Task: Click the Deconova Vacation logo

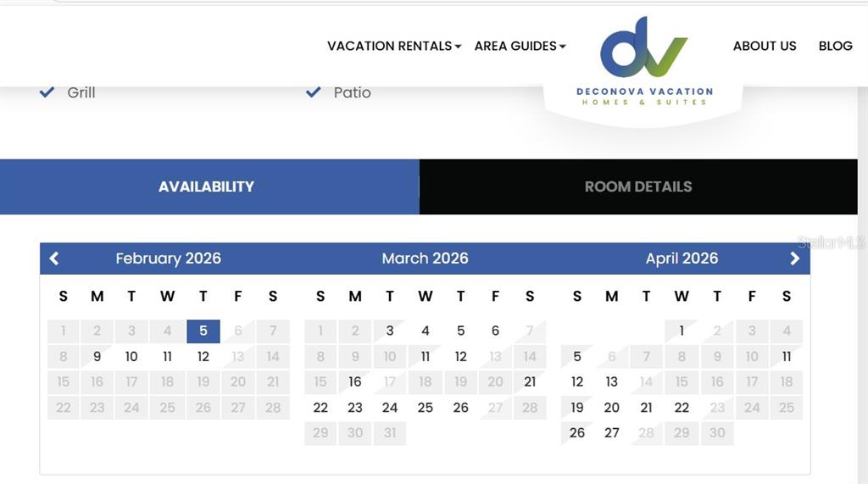Action: 644,61
